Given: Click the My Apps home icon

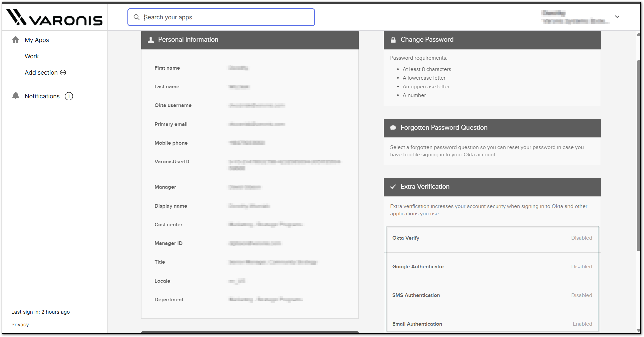Looking at the screenshot, I should (x=16, y=40).
